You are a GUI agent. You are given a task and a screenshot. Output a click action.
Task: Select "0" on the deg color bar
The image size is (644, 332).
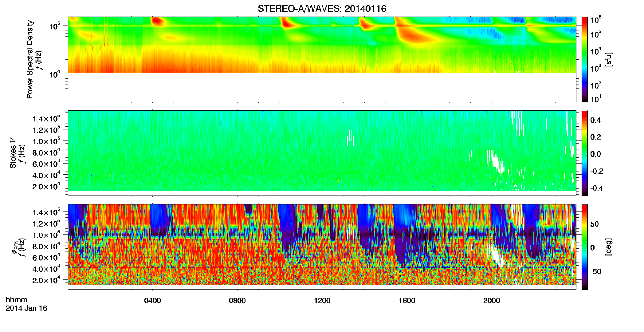click(592, 248)
